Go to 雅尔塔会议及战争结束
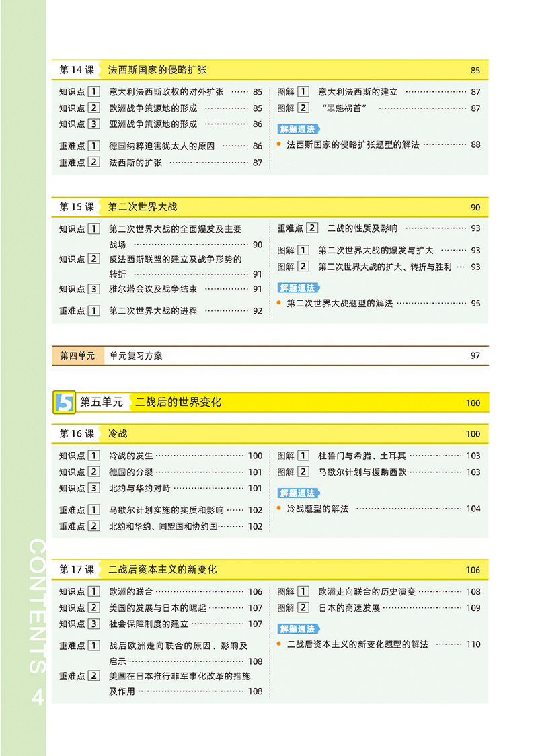Viewport: 538px width, 756px height. click(x=153, y=289)
